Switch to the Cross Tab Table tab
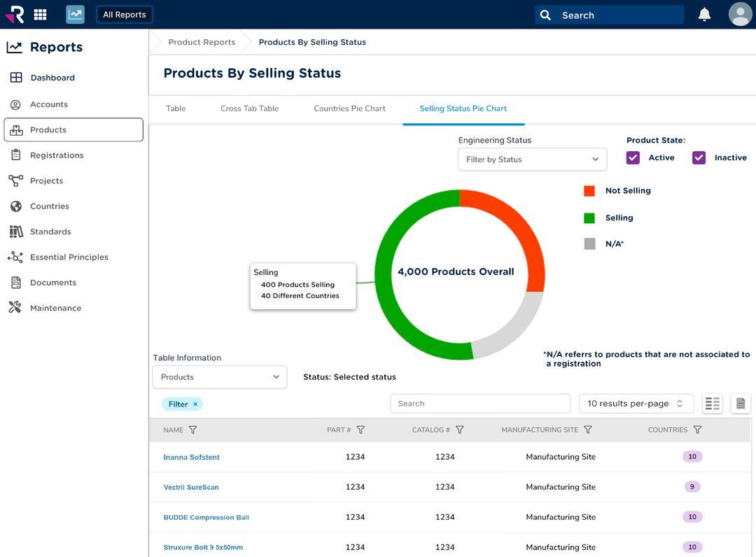Image resolution: width=756 pixels, height=557 pixels. (x=249, y=108)
